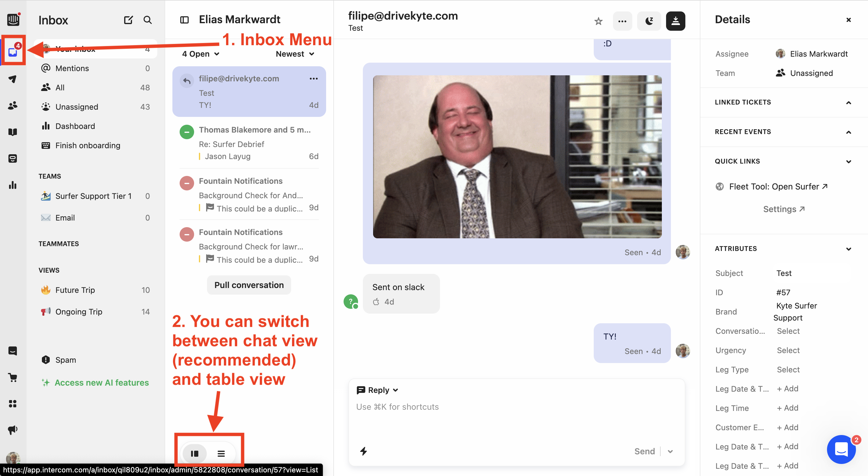Click the lightning bolt quick reply icon
This screenshot has height=476, width=868.
(x=363, y=451)
